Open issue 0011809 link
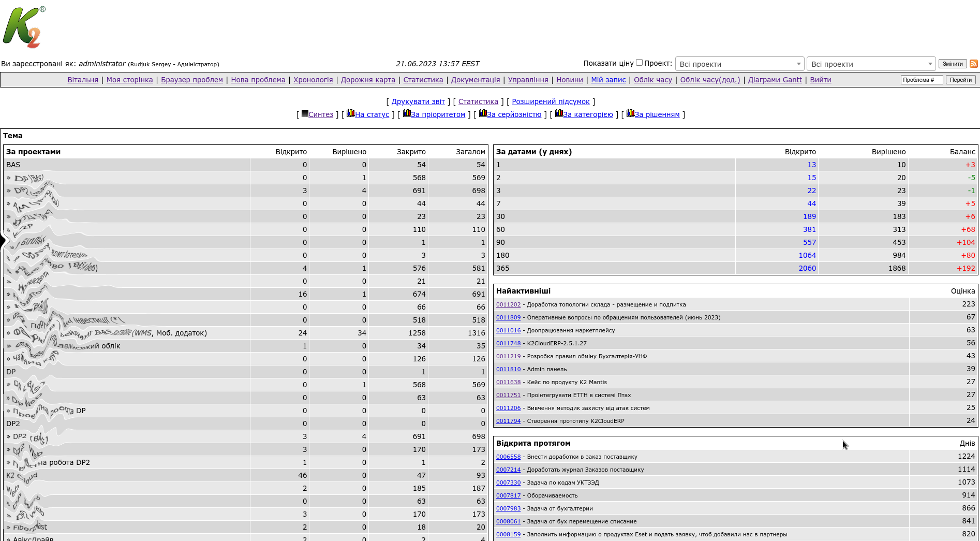The height and width of the screenshot is (541, 980). click(508, 317)
